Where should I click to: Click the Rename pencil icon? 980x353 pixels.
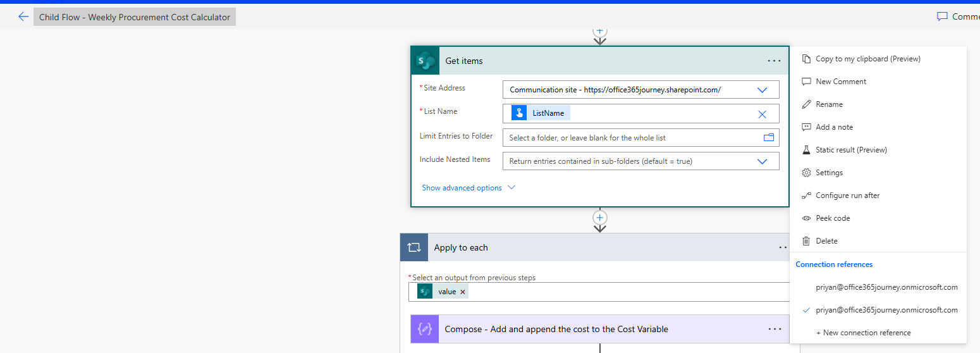point(806,104)
